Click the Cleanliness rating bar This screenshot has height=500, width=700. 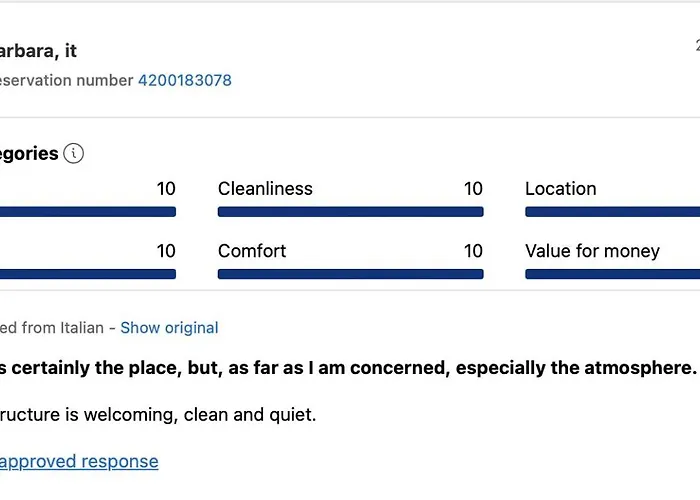350,212
